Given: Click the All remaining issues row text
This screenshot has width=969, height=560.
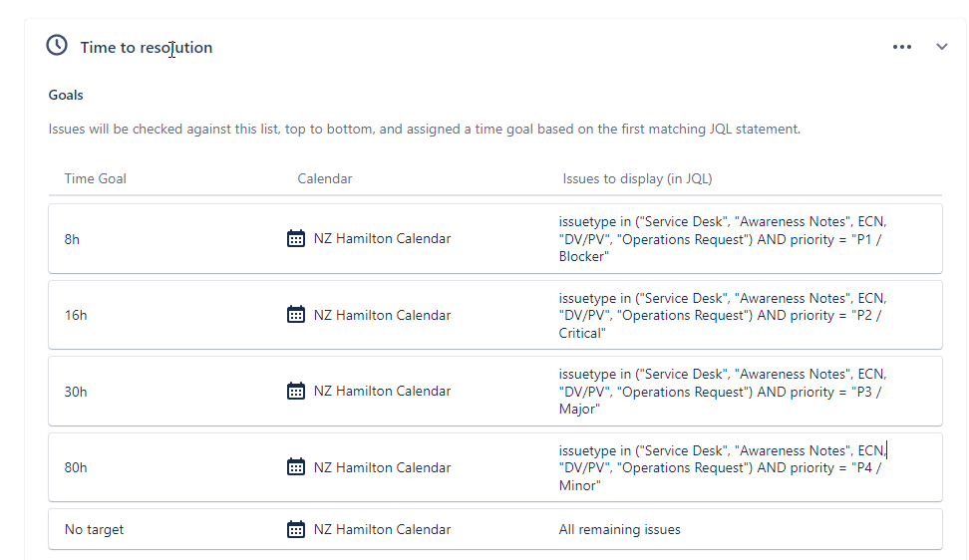Looking at the screenshot, I should point(620,530).
